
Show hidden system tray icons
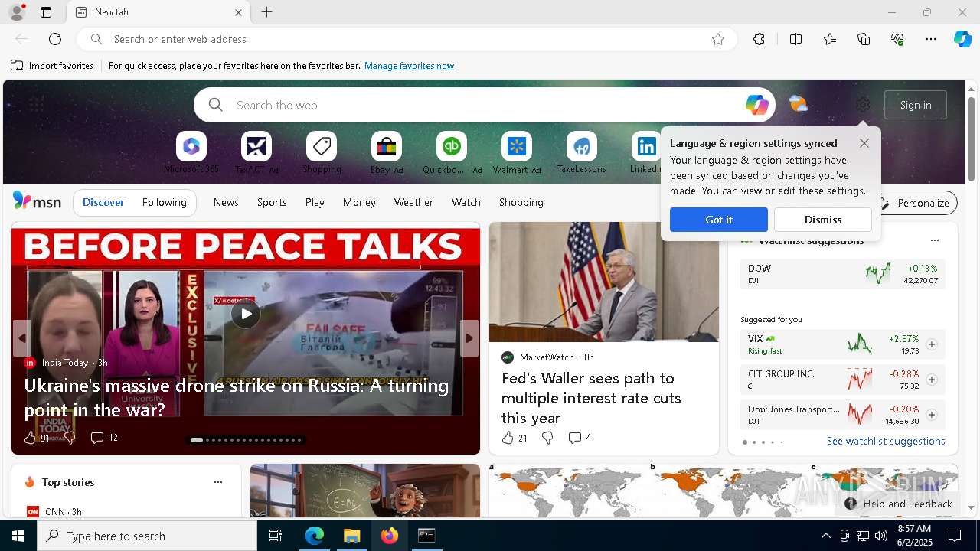click(825, 536)
